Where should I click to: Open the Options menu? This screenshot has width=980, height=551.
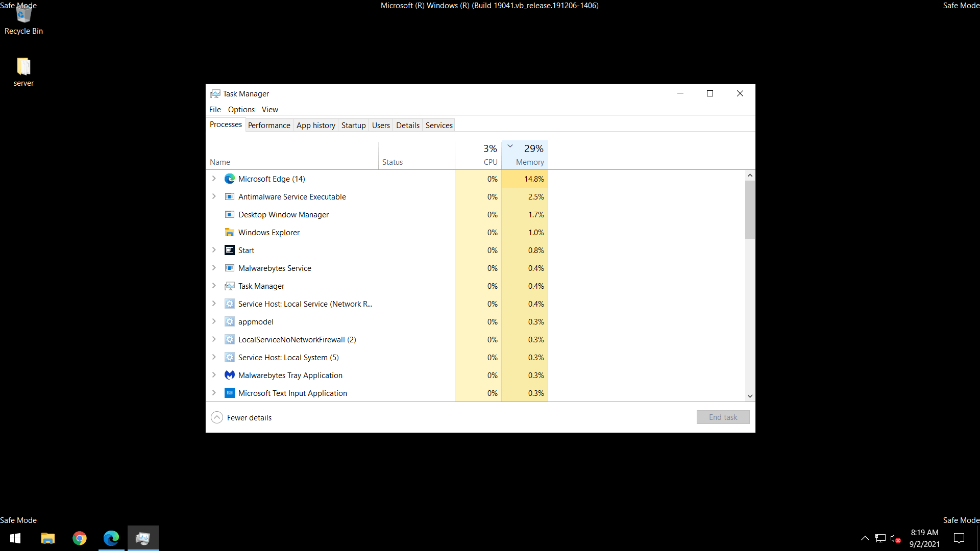click(x=241, y=110)
